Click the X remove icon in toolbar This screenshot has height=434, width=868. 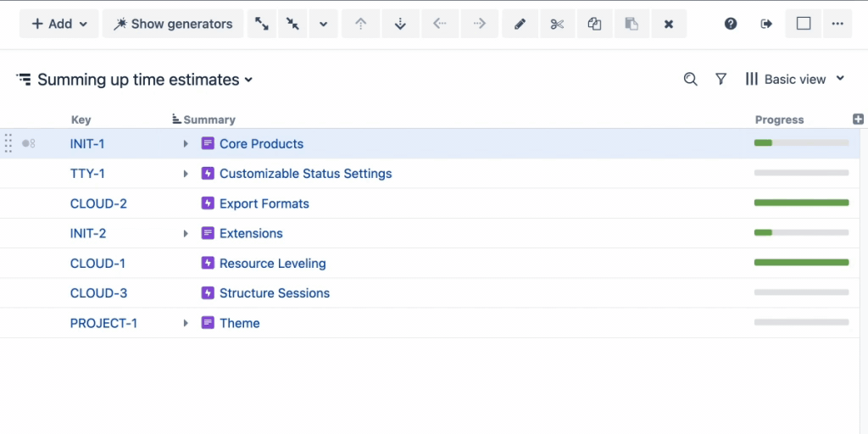coord(669,24)
